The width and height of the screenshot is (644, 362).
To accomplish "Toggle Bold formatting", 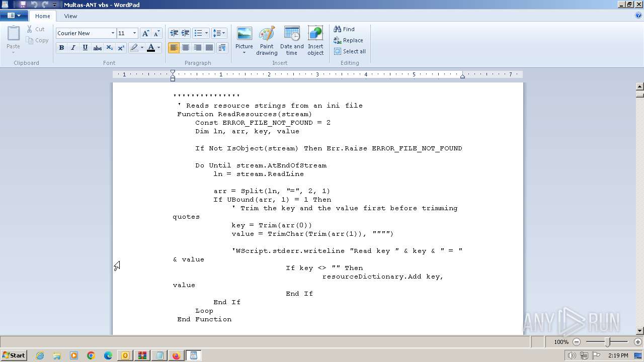I will coord(61,48).
